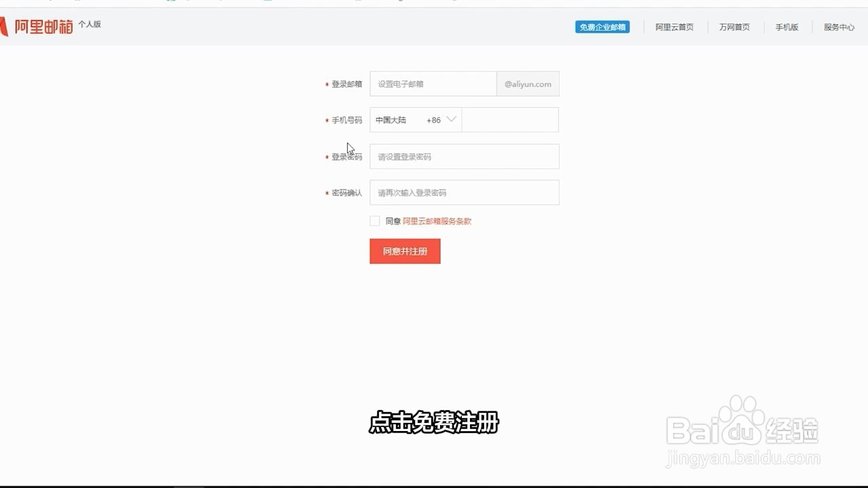Viewport: 868px width, 488px height.
Task: Click the 登录邮箱 field label
Action: point(347,84)
